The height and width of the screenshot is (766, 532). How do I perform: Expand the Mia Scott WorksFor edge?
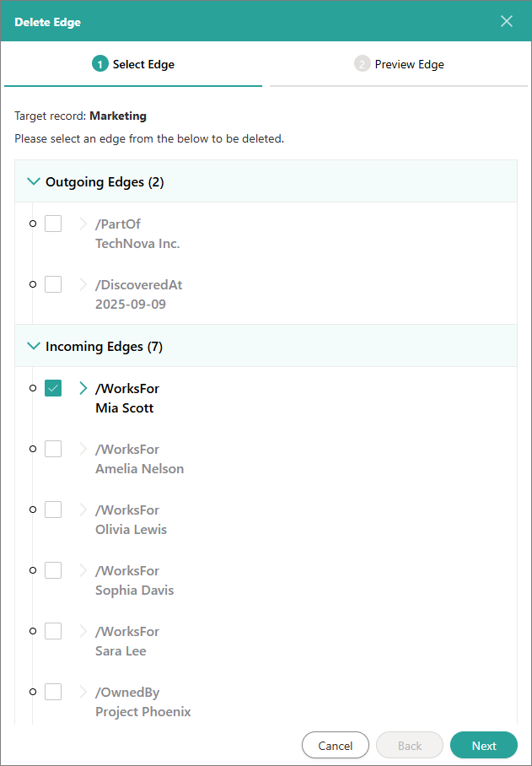(x=83, y=388)
